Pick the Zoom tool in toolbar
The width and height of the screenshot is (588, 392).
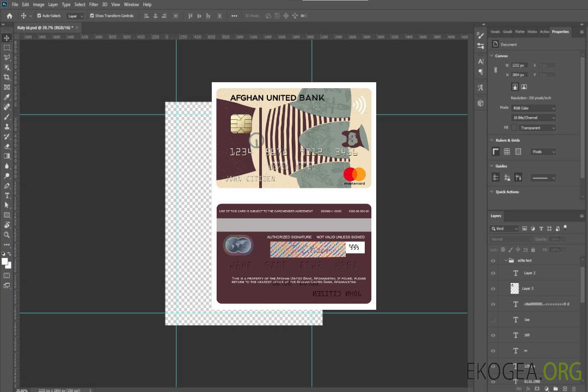coord(7,235)
